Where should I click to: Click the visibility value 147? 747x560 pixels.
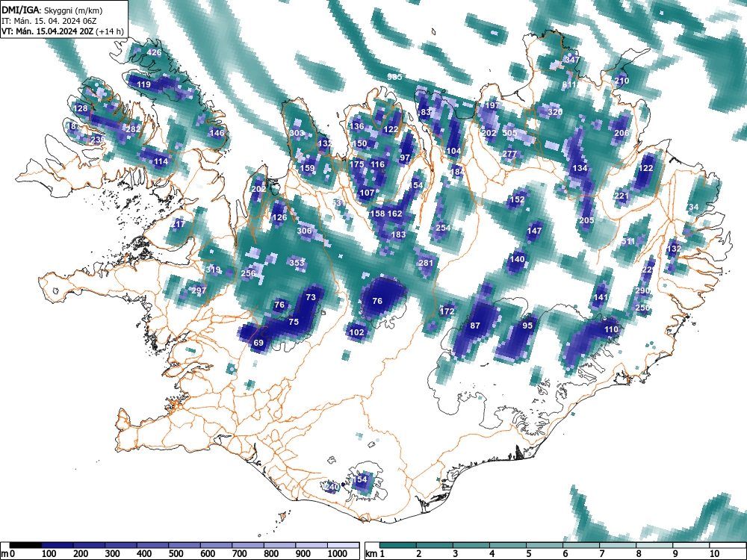click(x=534, y=231)
